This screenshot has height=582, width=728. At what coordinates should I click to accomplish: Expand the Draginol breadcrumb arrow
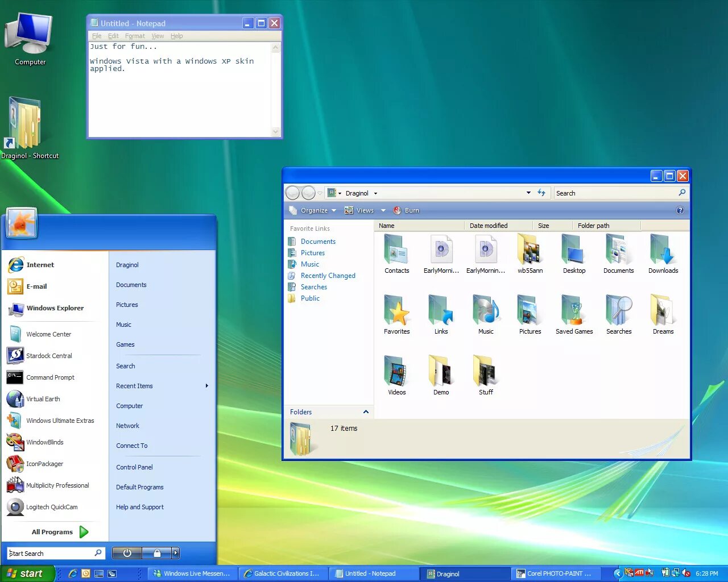tap(375, 193)
